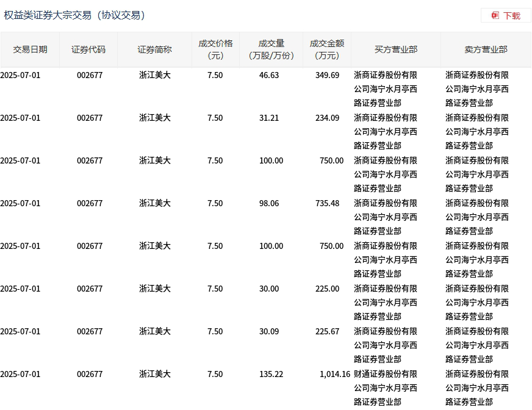Select the 349.69 transaction amount cell

coord(327,75)
